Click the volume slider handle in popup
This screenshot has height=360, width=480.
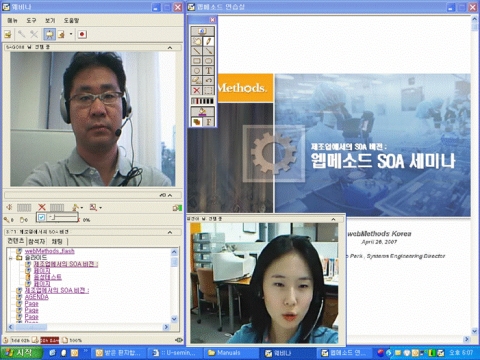coord(53,217)
